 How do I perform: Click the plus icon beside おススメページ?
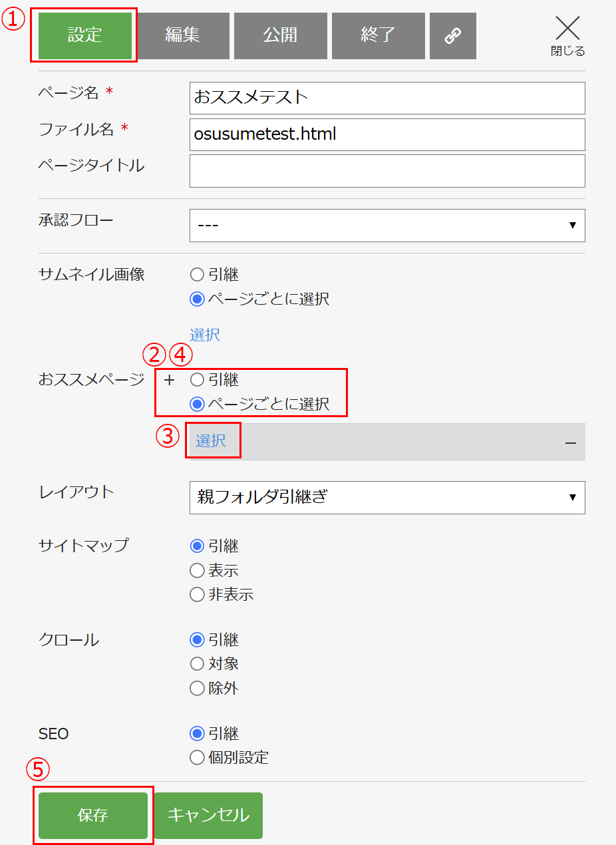click(x=169, y=381)
